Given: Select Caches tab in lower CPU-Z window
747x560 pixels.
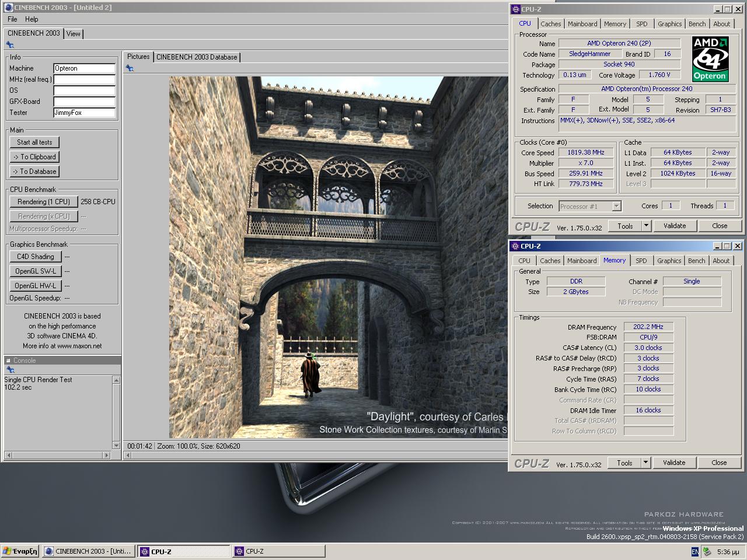Looking at the screenshot, I should click(x=550, y=261).
